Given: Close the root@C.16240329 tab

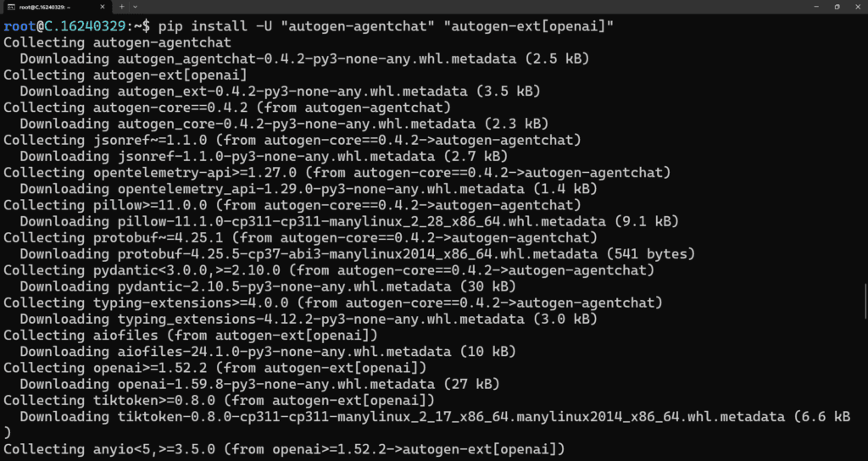Looking at the screenshot, I should [x=103, y=7].
